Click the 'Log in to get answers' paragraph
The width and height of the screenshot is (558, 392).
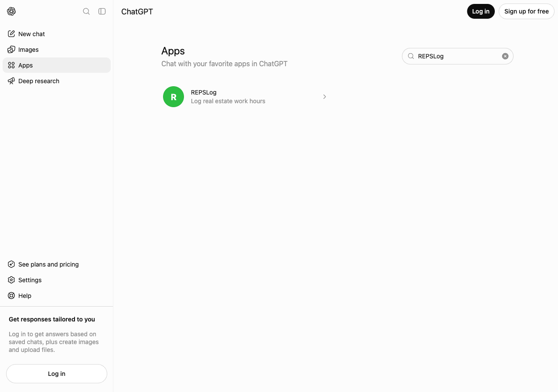(54, 342)
